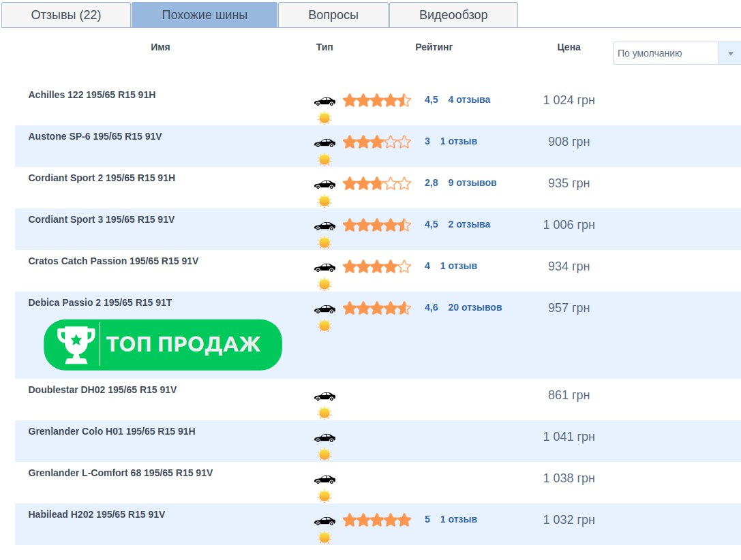Open Debica Passio 2 195/65 R15 91T
Image resolution: width=741 pixels, height=560 pixels.
pos(100,302)
